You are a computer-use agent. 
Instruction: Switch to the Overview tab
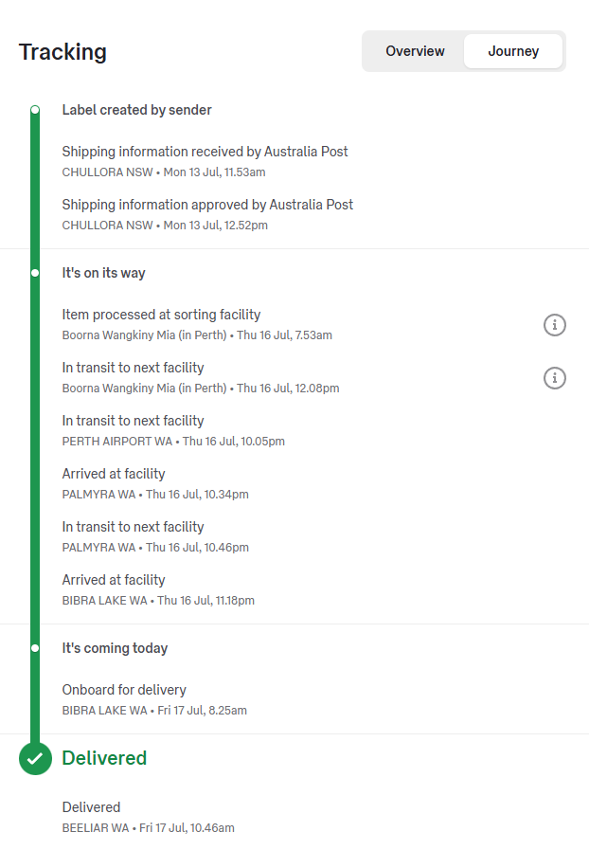tap(415, 51)
